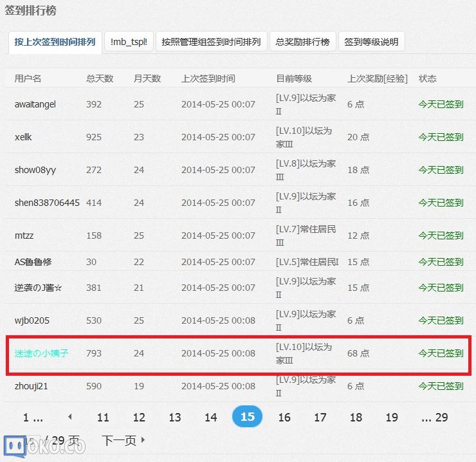Open zhouji21 user profile
The height and width of the screenshot is (462, 476).
click(x=32, y=386)
